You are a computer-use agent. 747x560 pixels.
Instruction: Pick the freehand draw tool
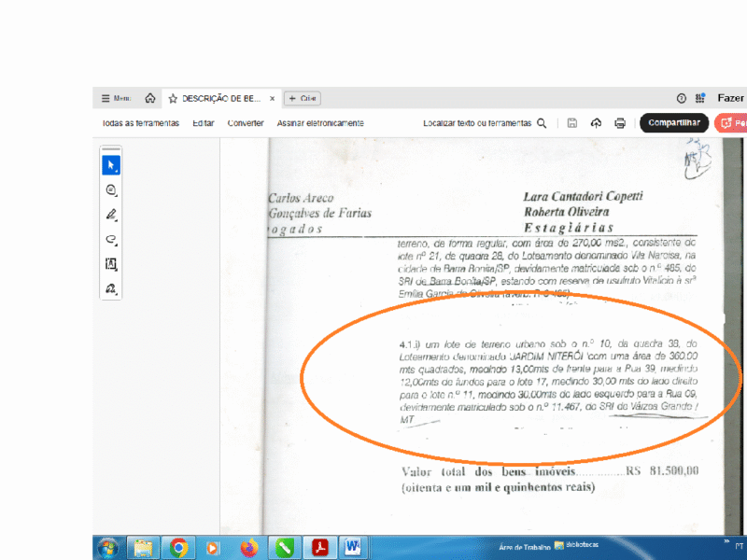(111, 240)
